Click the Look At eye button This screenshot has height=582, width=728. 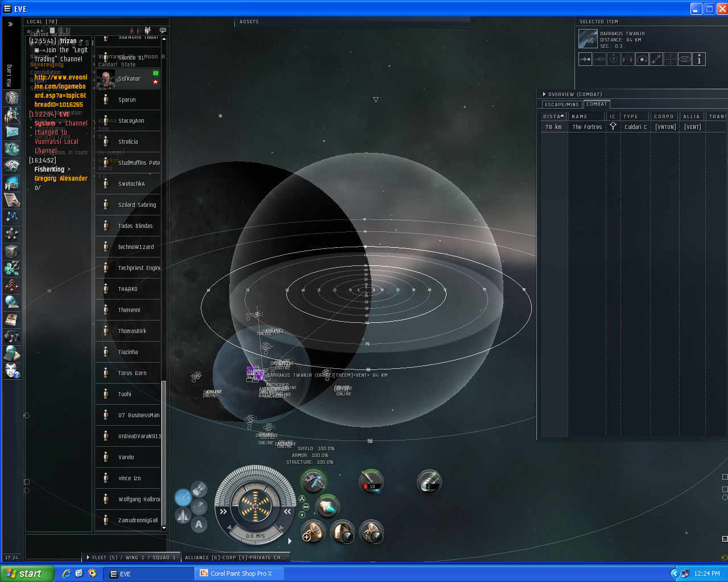[685, 59]
